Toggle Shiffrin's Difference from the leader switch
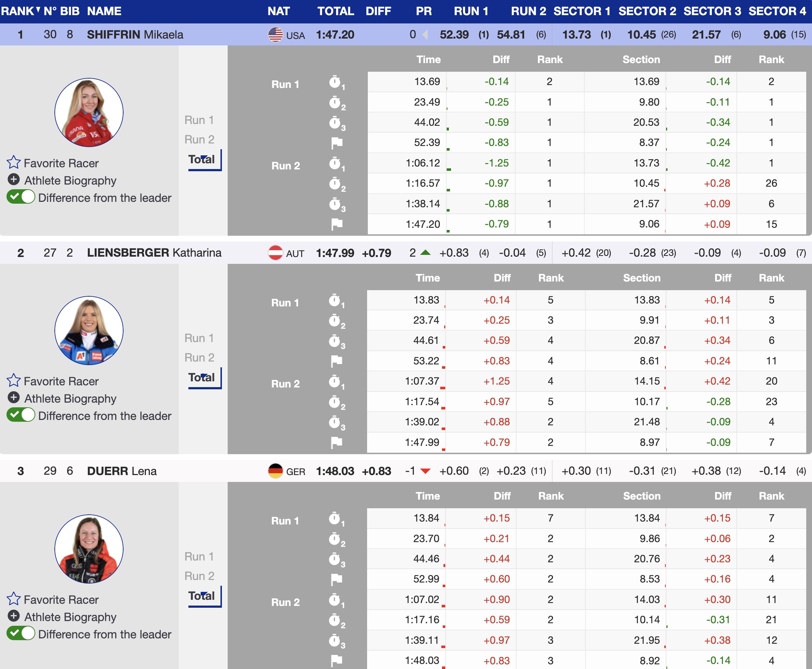The width and height of the screenshot is (812, 669). (x=21, y=197)
